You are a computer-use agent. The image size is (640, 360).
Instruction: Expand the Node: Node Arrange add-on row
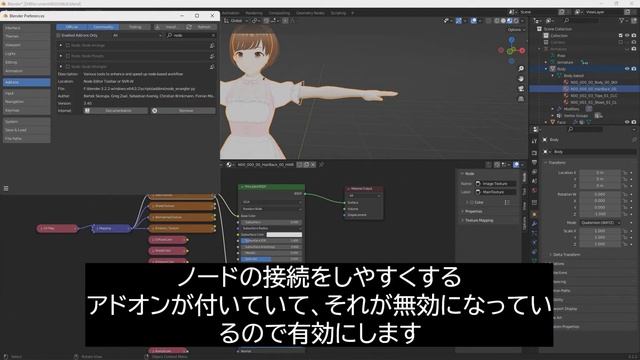pyautogui.click(x=61, y=45)
